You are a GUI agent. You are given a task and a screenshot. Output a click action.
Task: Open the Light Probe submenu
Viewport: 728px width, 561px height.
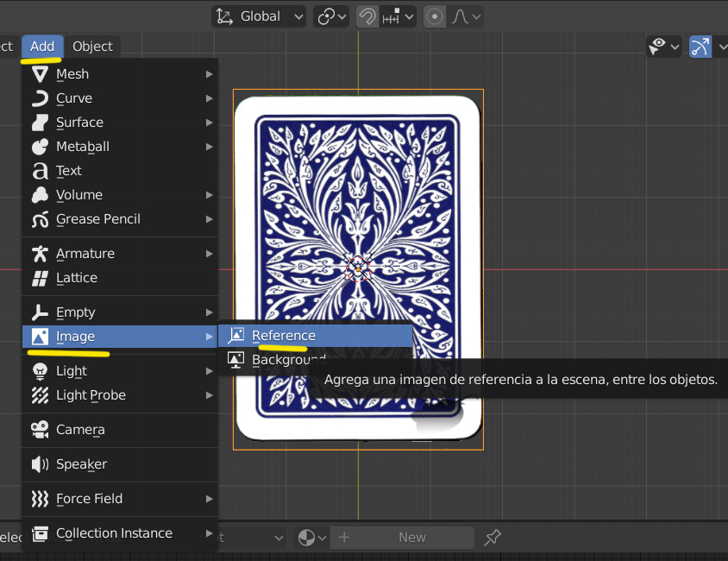click(120, 395)
